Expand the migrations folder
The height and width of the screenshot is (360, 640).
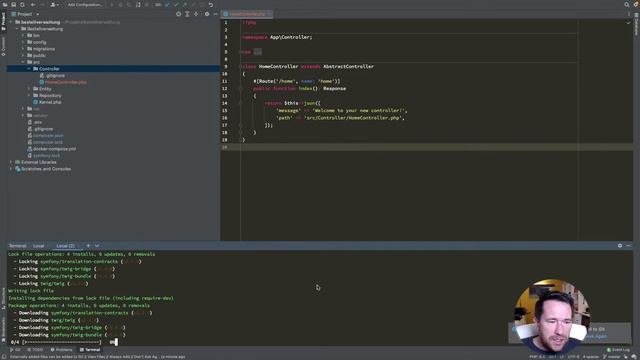coord(23,49)
